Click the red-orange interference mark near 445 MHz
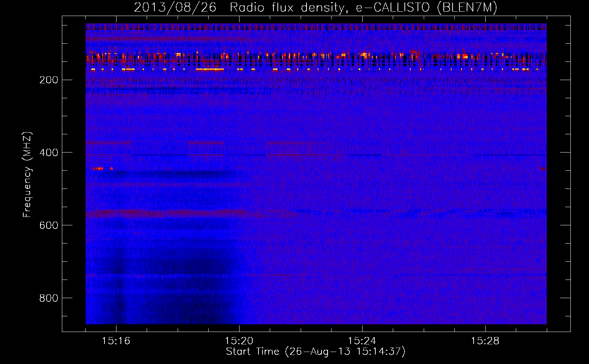The image size is (589, 364). coord(98,169)
